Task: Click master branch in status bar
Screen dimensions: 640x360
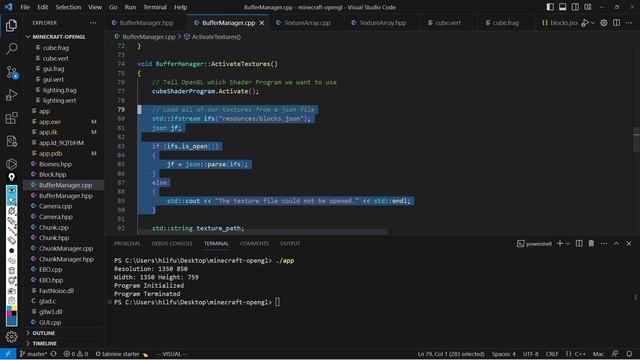Action: point(33,354)
